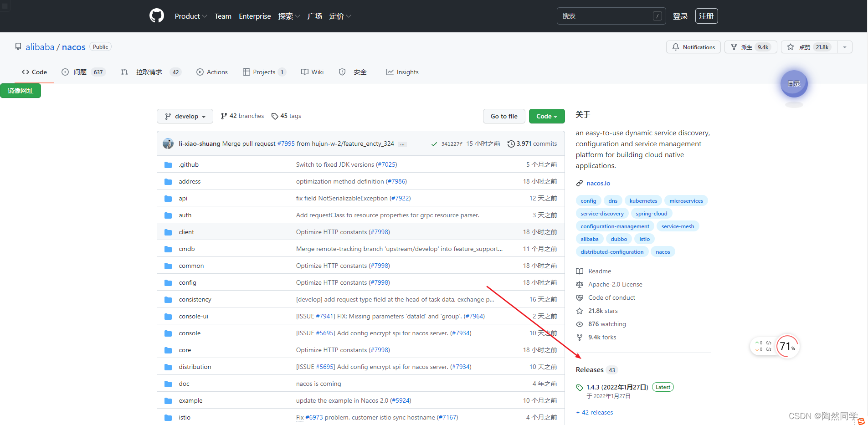Image resolution: width=868 pixels, height=425 pixels.
Task: Click the green commit status checkmark
Action: (x=434, y=144)
